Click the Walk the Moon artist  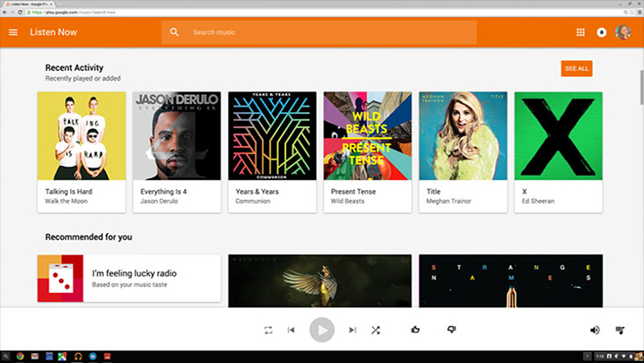tap(66, 201)
